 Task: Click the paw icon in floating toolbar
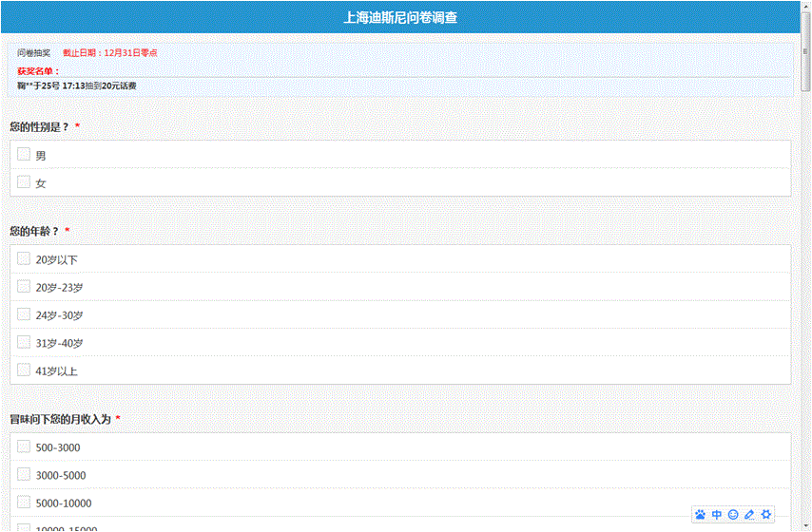700,514
